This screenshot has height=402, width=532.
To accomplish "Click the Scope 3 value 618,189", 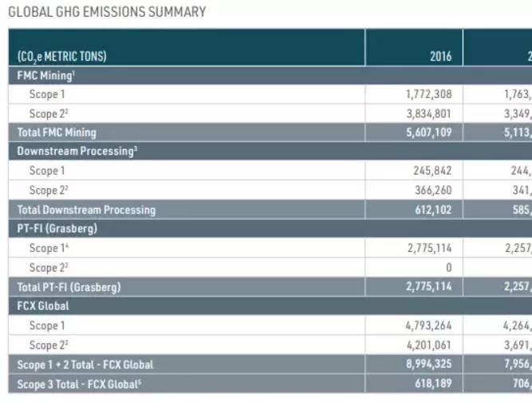I will click(x=433, y=384).
